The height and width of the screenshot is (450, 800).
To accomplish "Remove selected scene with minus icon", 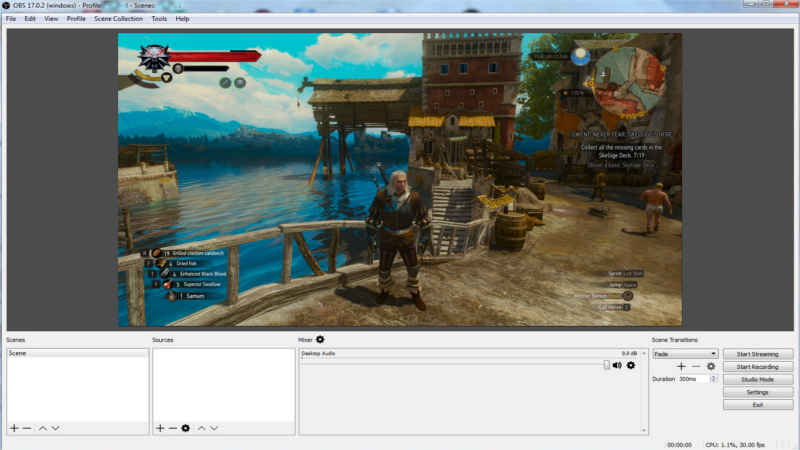I will click(27, 428).
